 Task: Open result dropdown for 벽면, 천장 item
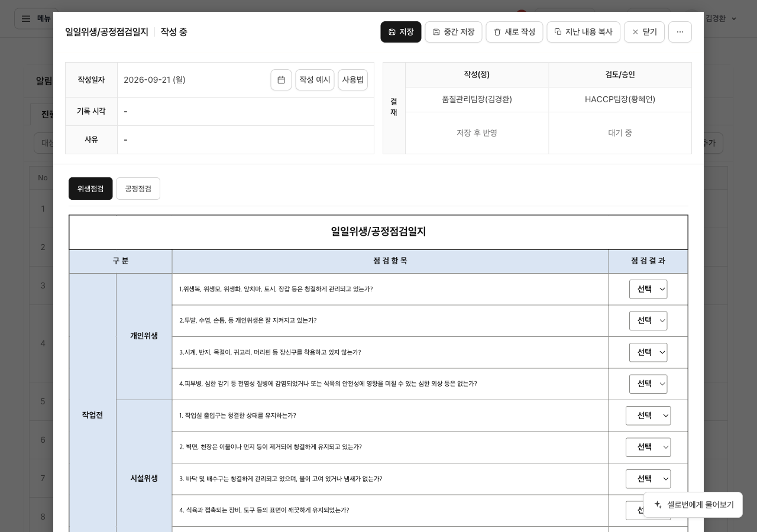648,447
